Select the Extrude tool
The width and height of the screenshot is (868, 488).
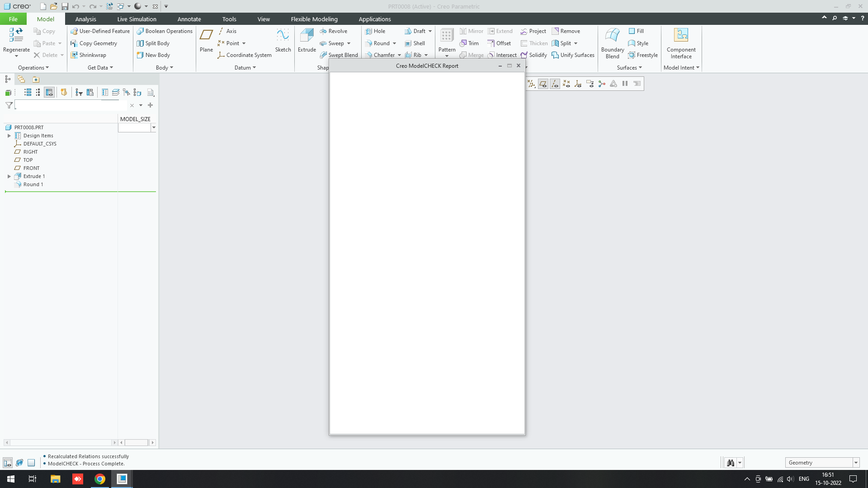[x=307, y=41]
